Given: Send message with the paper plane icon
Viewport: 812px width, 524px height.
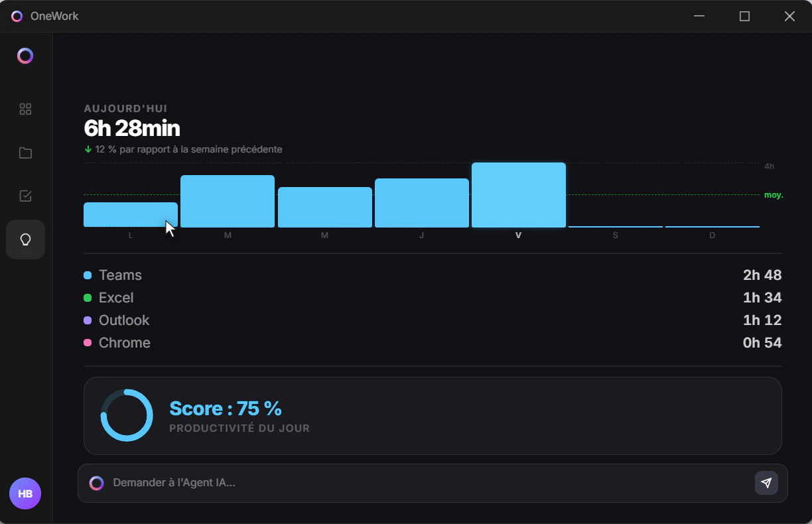Looking at the screenshot, I should coord(766,483).
